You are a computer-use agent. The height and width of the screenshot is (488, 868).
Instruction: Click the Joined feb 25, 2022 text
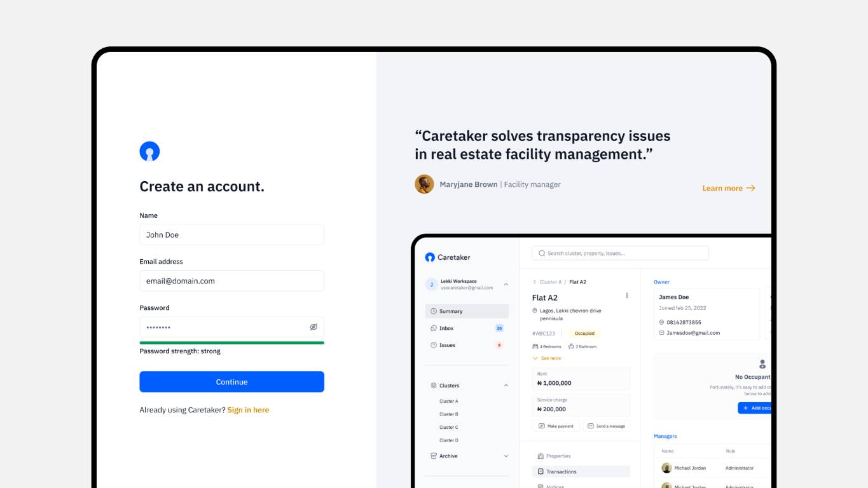[x=682, y=308]
